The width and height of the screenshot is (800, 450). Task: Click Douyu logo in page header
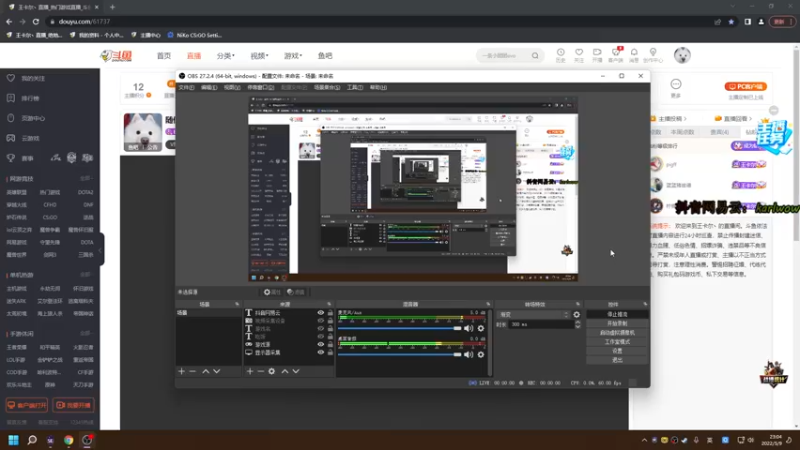[x=116, y=56]
